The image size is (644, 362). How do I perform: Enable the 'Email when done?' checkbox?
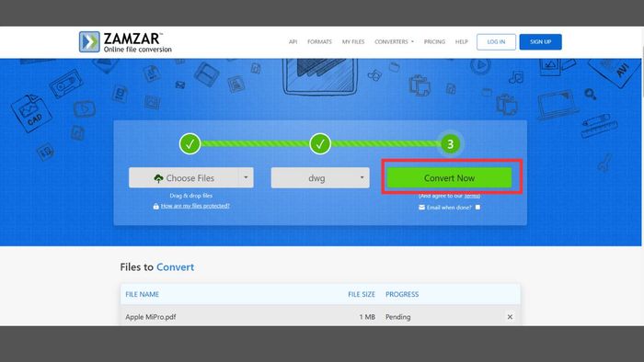(x=477, y=208)
